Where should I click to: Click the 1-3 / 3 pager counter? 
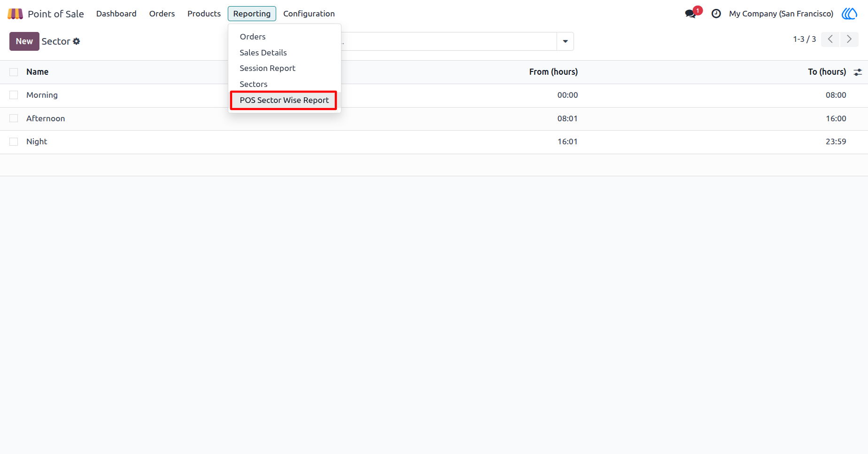tap(805, 39)
